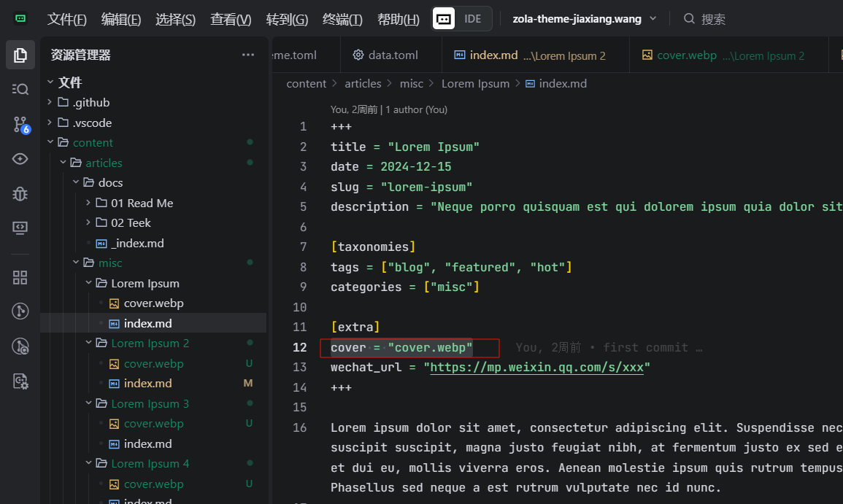The image size is (843, 504).
Task: Switch to cover.webp Lorem Ipsum 2 tab
Action: tap(728, 55)
